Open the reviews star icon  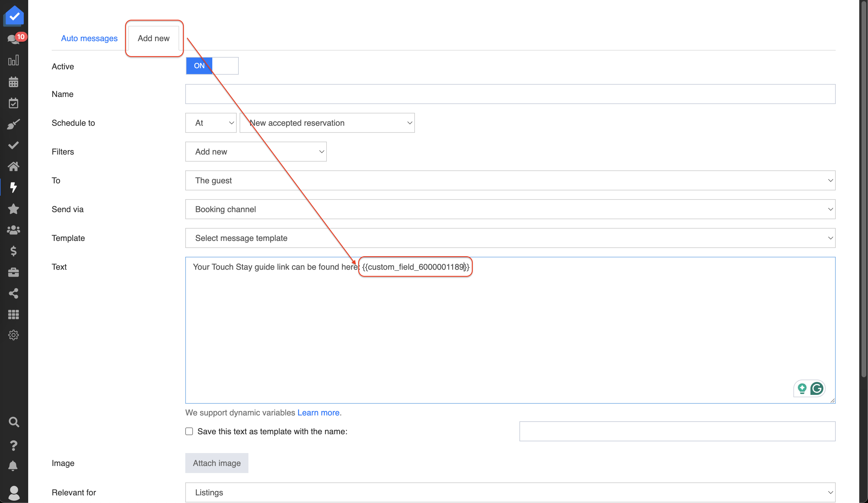14,209
